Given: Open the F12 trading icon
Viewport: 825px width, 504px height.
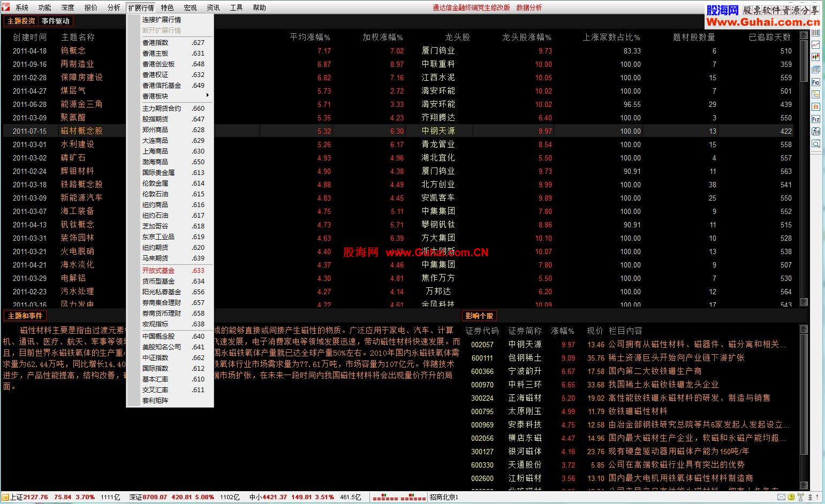Looking at the screenshot, I should tap(816, 119).
